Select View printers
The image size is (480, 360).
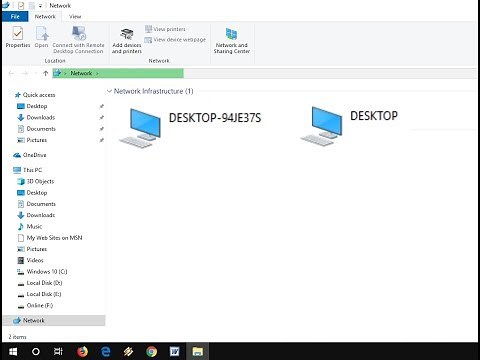point(165,29)
